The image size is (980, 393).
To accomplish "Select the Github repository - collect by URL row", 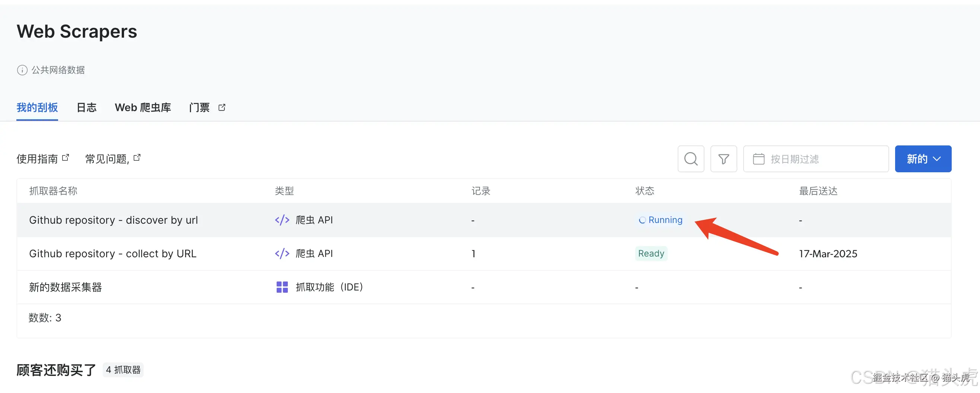I will click(x=112, y=253).
